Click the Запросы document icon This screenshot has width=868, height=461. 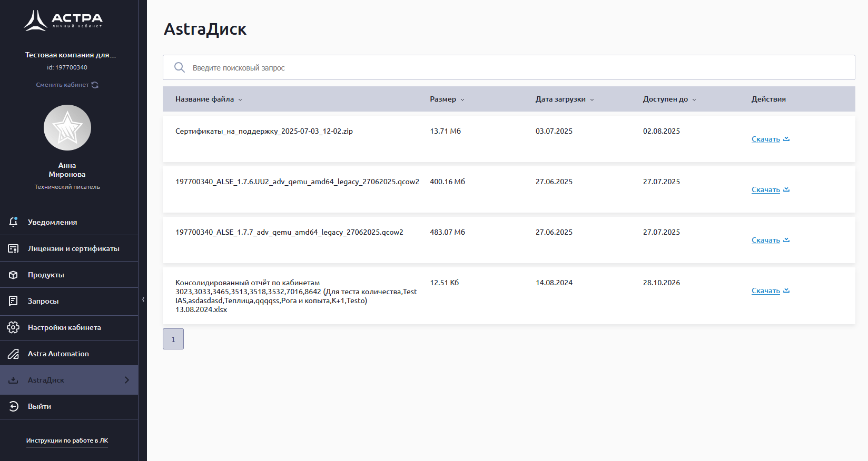(x=14, y=301)
